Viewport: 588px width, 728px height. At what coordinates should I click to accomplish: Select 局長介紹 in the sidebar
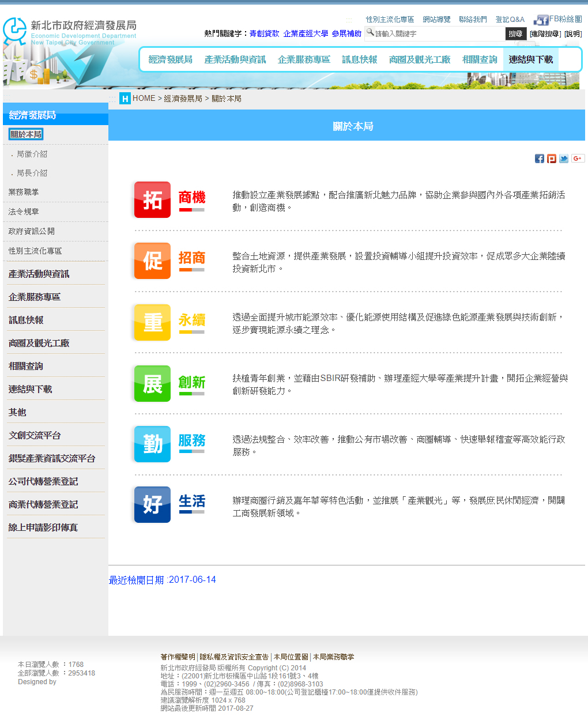(32, 173)
